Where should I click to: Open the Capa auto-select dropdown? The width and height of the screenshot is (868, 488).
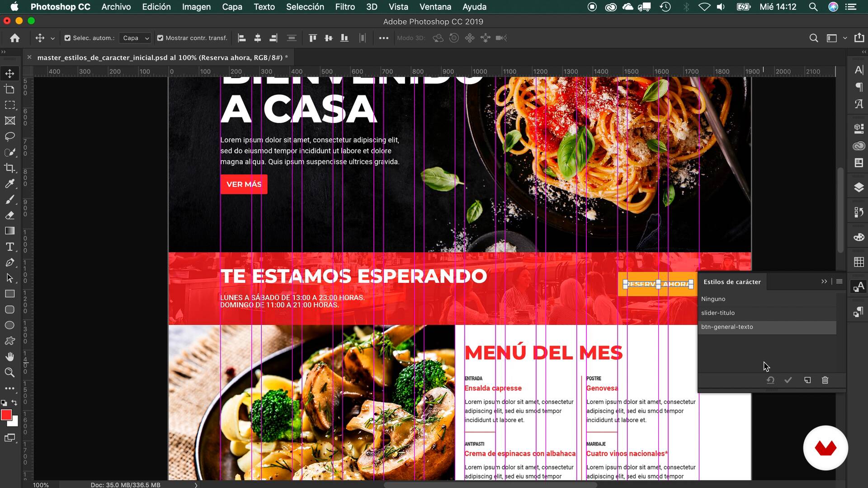[x=135, y=38]
